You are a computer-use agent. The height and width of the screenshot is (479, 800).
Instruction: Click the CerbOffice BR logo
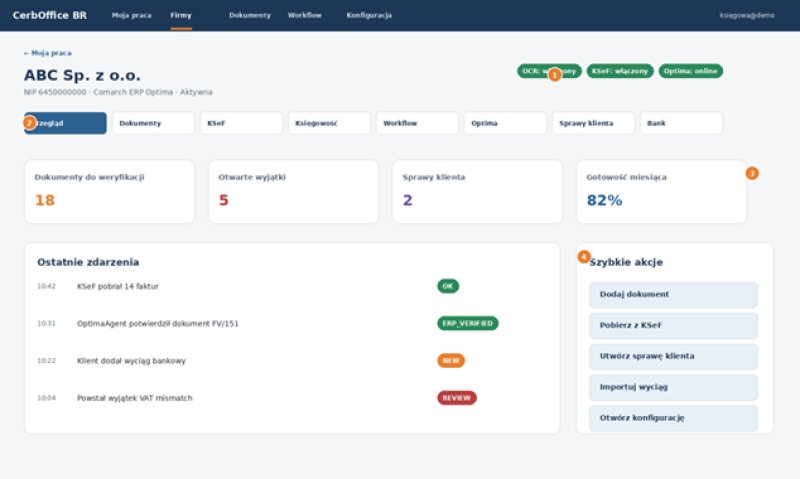pyautogui.click(x=49, y=15)
